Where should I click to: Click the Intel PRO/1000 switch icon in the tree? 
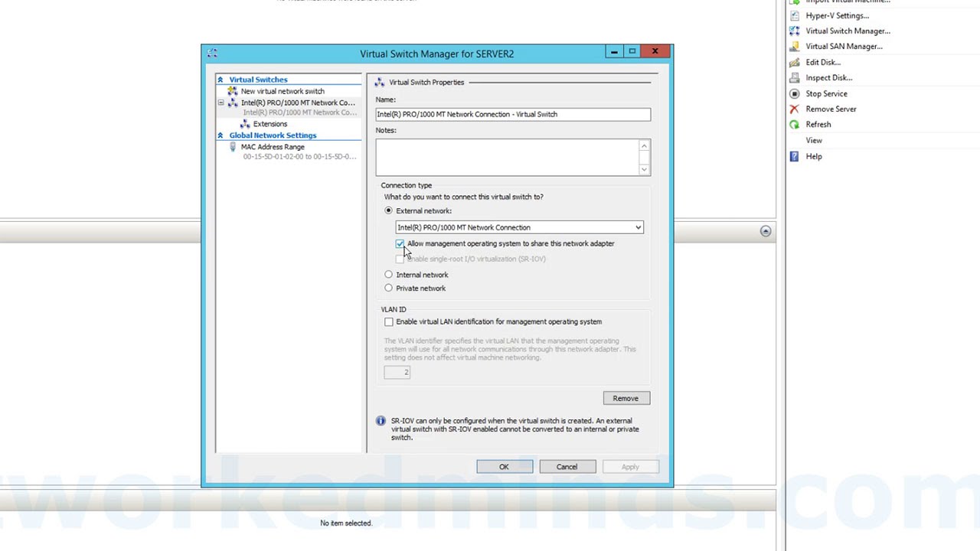(x=233, y=103)
